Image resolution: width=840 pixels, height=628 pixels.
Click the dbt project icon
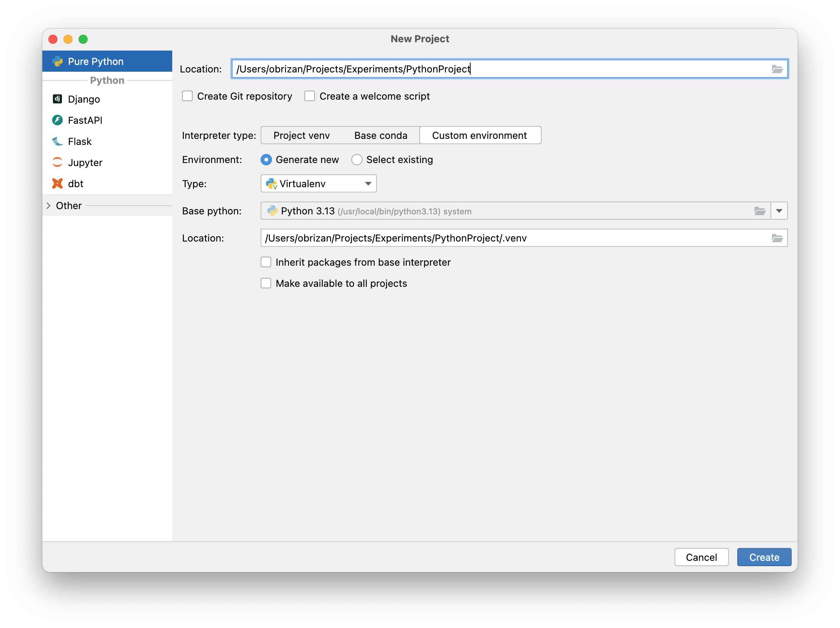point(57,184)
